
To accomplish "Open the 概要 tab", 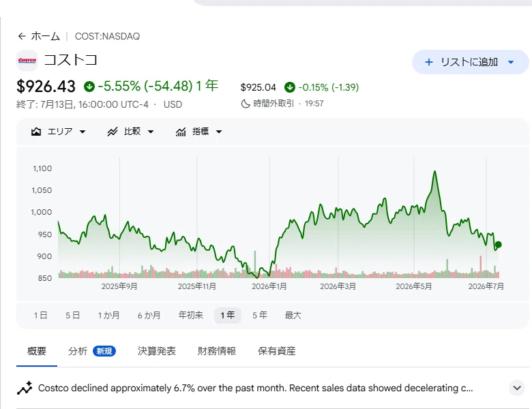I will (x=37, y=351).
